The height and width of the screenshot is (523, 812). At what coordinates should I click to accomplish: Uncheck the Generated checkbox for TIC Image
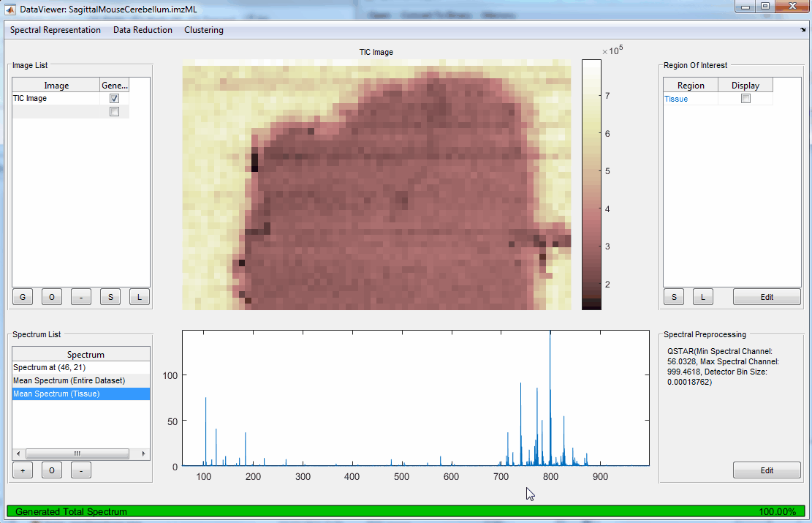point(113,97)
